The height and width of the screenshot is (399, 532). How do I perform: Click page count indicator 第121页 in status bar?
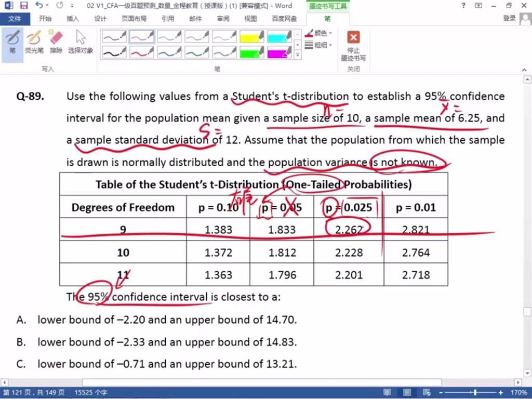(x=34, y=392)
